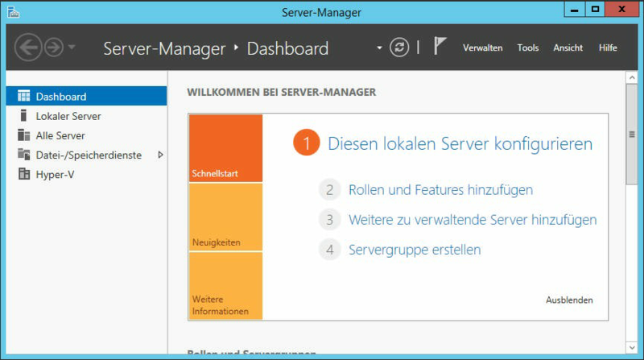Open the Weitere Informationen tile
The image size is (644, 360).
(x=225, y=286)
